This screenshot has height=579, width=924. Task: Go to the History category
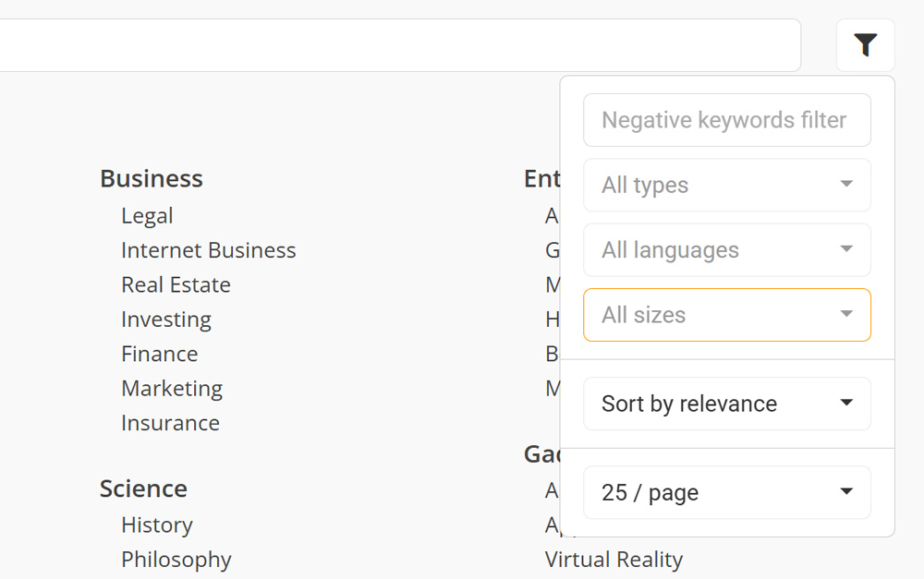(x=156, y=525)
